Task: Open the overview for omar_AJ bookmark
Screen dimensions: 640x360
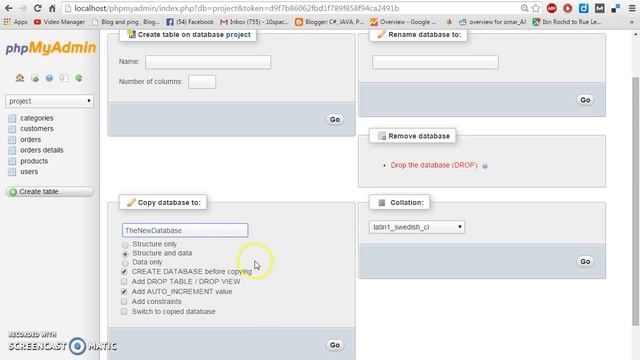Action: (493, 22)
